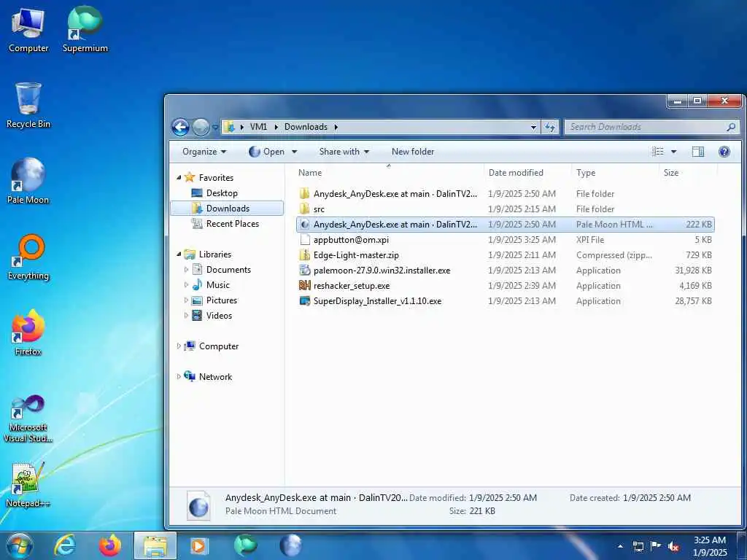Open Internet Explorer from the taskbar
Screen dimensions: 747x560
65,545
